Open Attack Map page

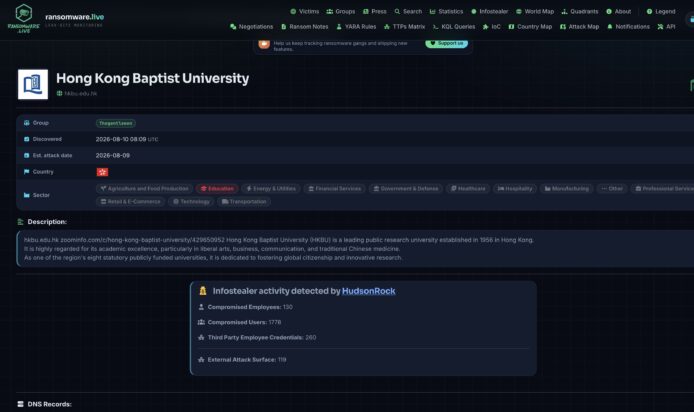(x=579, y=27)
